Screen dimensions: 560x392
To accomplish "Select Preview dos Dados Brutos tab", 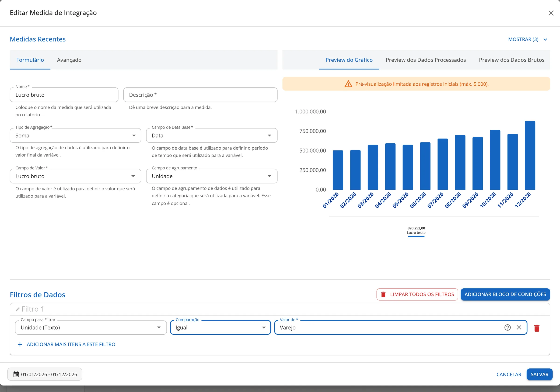I will [511, 60].
